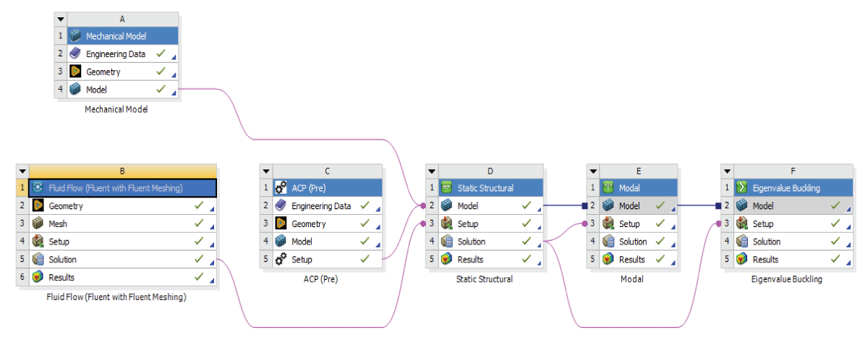Click the Mesh icon in Fluid Flow system

[x=38, y=223]
